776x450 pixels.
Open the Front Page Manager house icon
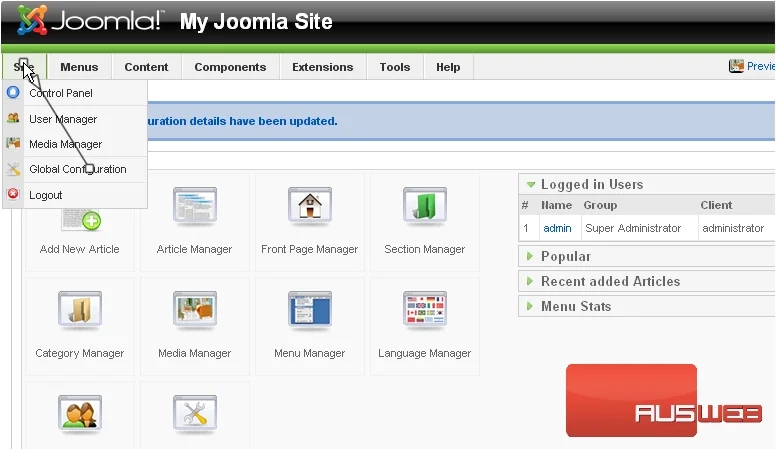click(x=310, y=205)
